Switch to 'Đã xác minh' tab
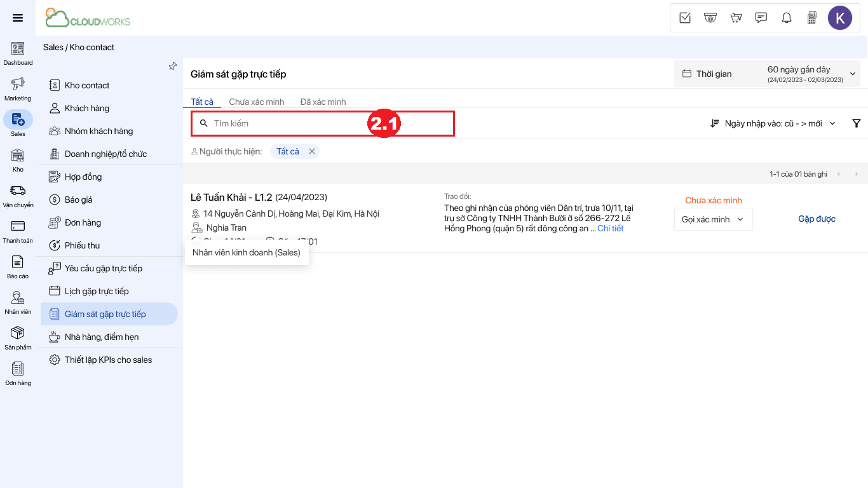 click(323, 102)
